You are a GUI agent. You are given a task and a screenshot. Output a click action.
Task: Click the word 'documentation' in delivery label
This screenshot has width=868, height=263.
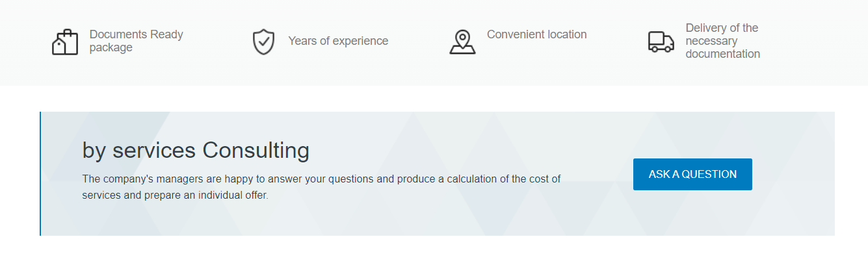click(x=722, y=54)
